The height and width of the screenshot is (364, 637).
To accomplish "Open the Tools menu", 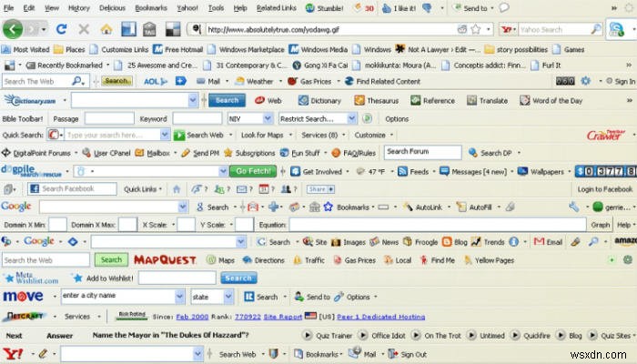I will point(216,7).
